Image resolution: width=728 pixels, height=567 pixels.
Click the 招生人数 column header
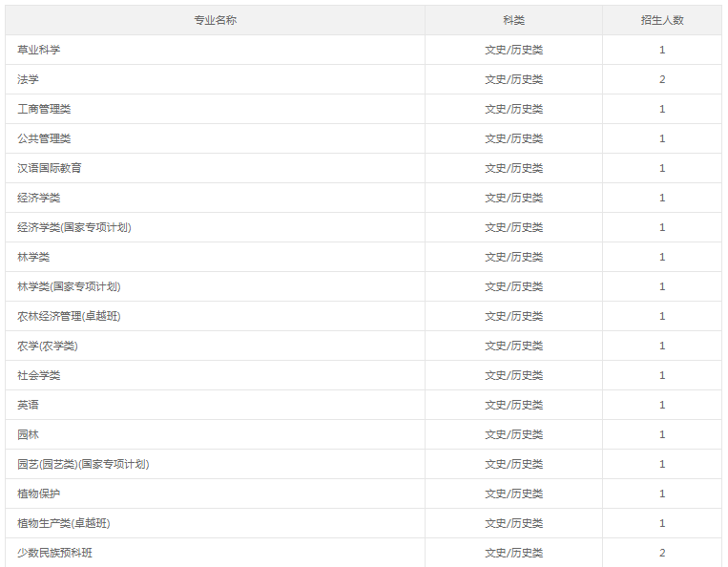pyautogui.click(x=662, y=20)
